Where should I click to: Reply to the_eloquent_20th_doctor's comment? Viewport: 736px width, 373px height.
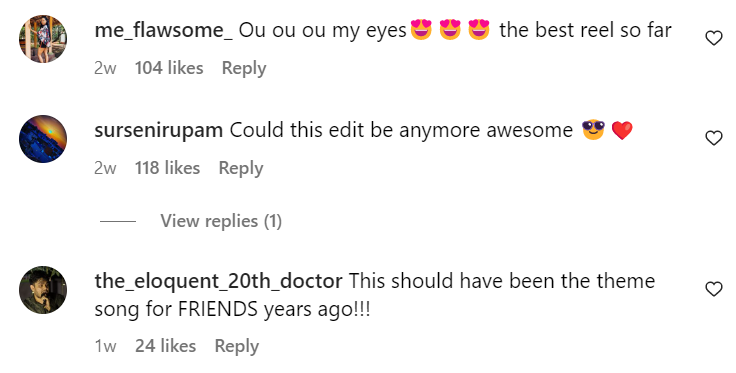[x=237, y=346]
